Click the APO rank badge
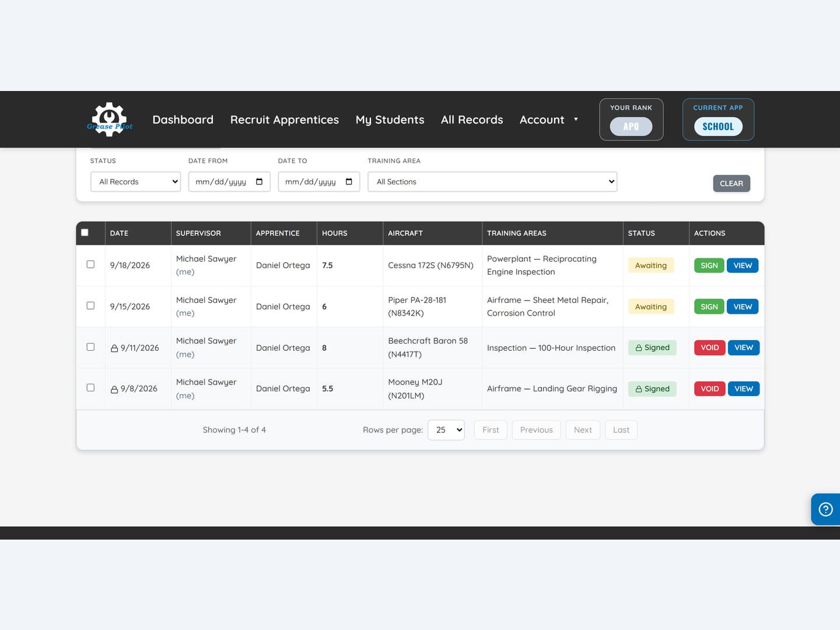This screenshot has height=630, width=840. 631,127
